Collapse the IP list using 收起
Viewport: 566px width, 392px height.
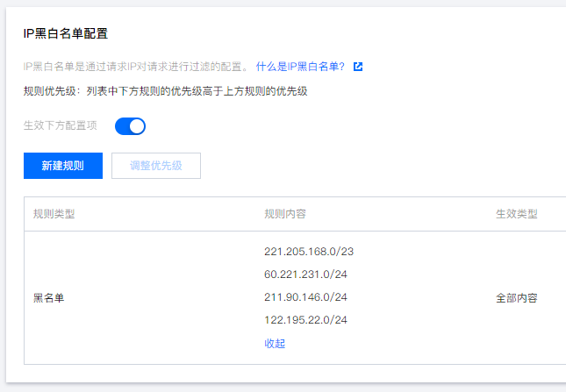point(275,344)
